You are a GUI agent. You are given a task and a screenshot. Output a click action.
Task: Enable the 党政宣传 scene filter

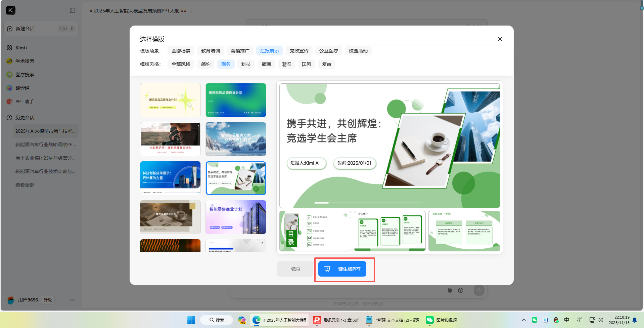tap(299, 50)
